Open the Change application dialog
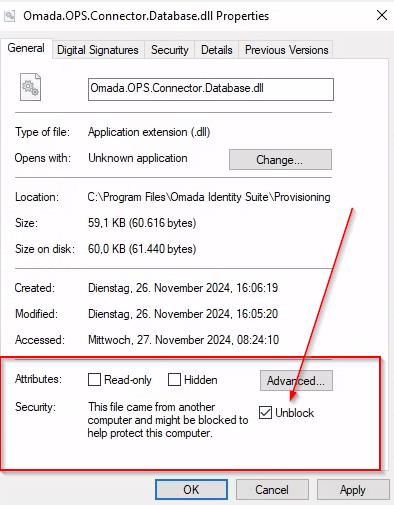This screenshot has height=505, width=394. (280, 160)
